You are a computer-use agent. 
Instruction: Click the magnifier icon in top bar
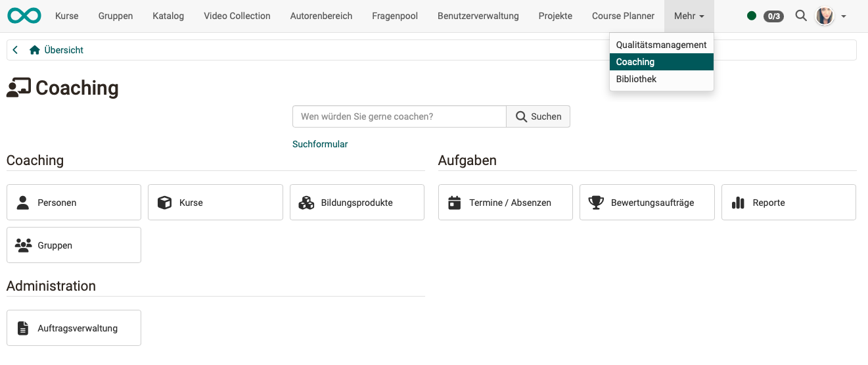coord(800,16)
